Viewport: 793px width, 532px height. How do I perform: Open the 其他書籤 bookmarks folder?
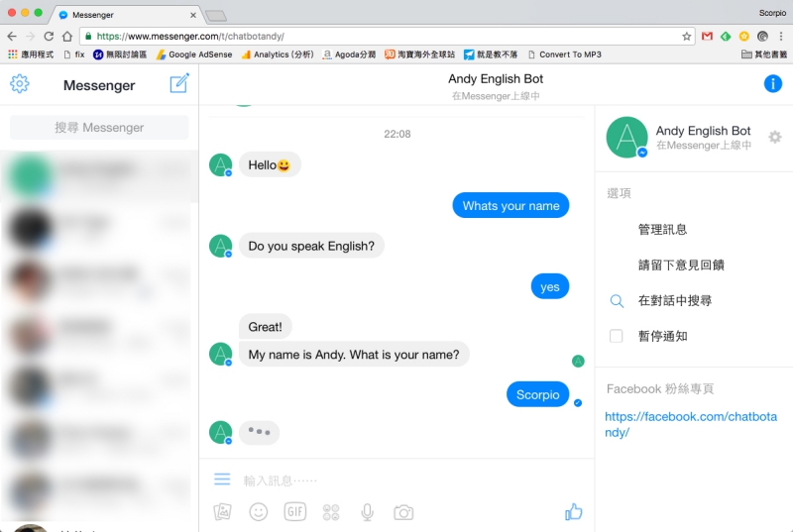[x=764, y=54]
